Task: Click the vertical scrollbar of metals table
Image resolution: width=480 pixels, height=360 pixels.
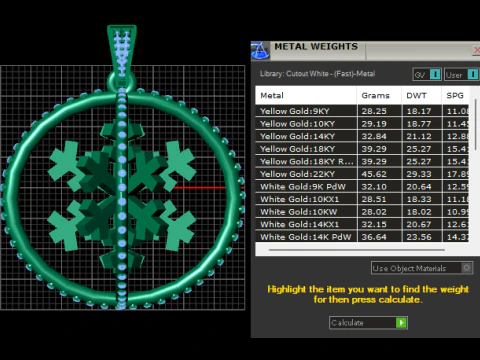Action: pyautogui.click(x=475, y=124)
